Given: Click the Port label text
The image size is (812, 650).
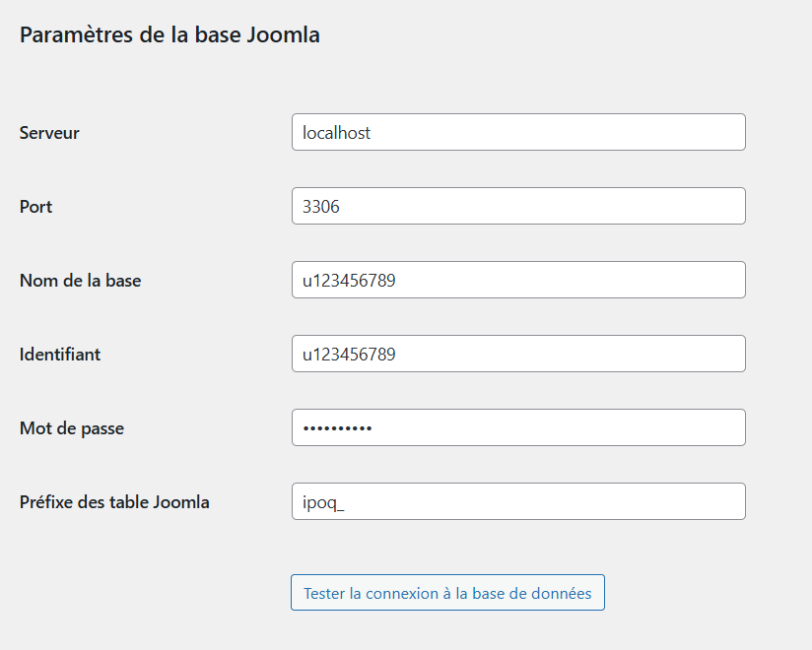Looking at the screenshot, I should (34, 206).
